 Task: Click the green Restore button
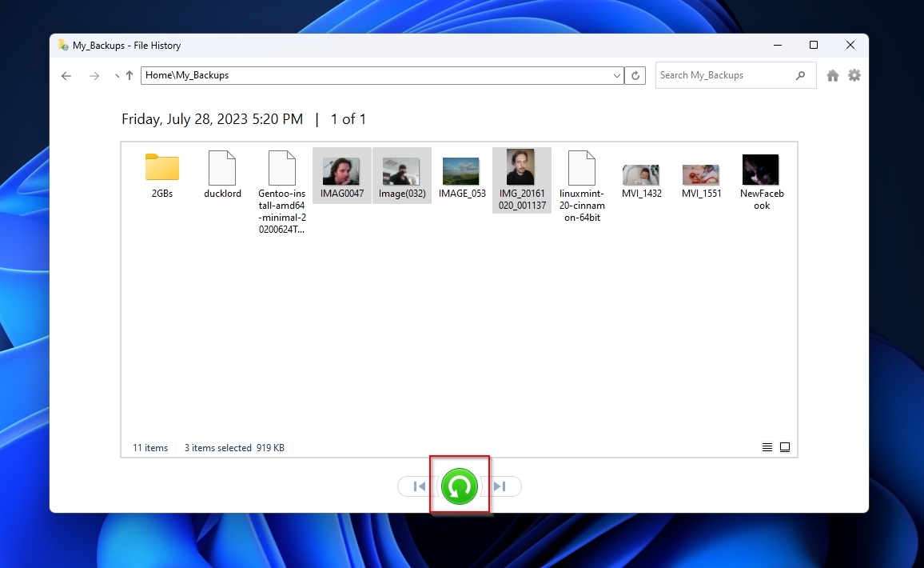[460, 486]
